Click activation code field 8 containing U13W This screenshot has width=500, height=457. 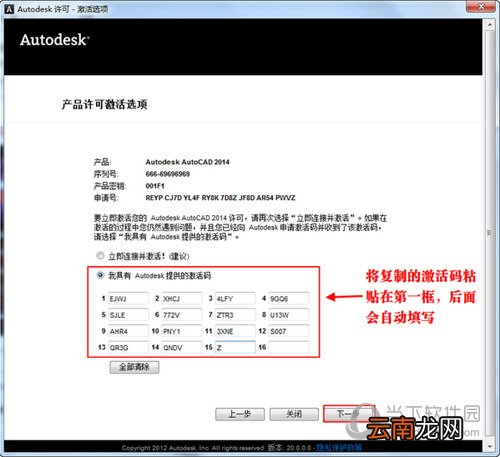coord(289,315)
